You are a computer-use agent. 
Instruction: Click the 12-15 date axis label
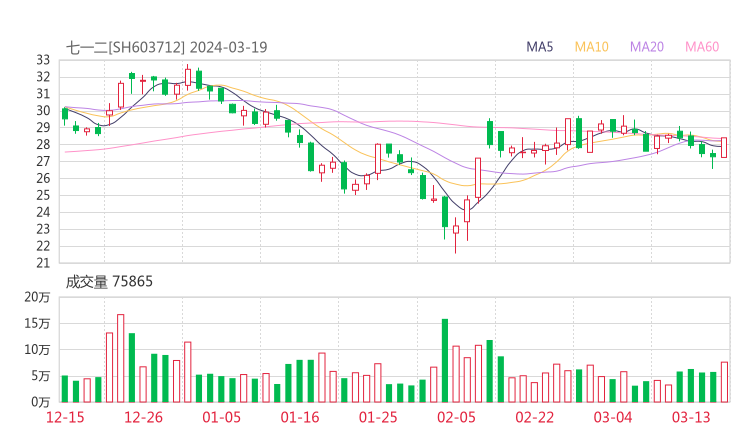(x=65, y=417)
